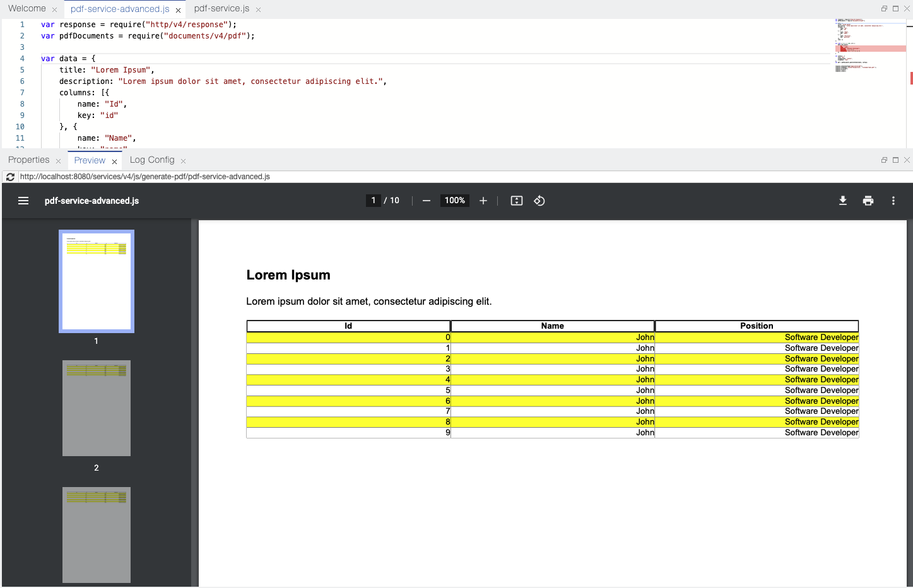This screenshot has height=588, width=913.
Task: Click the Id column header in table
Action: (x=348, y=326)
